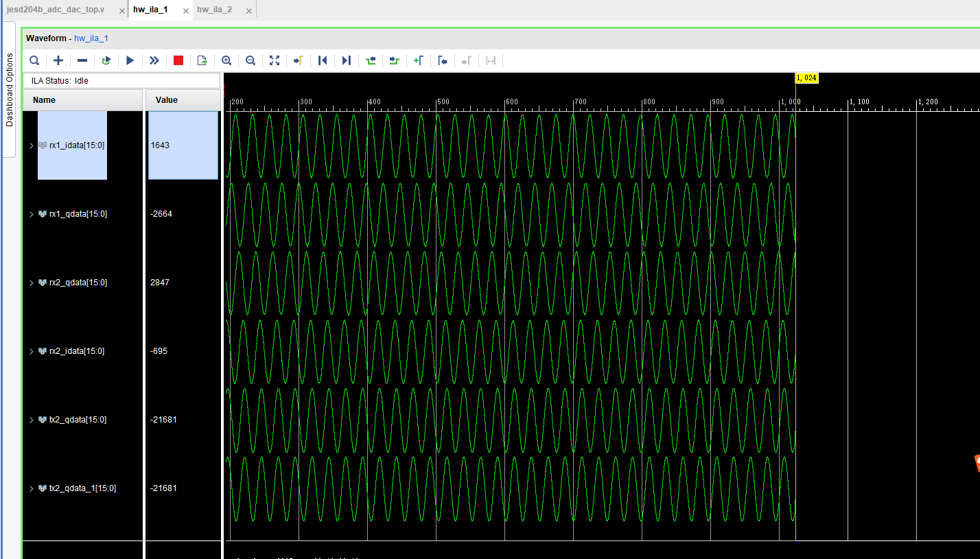The width and height of the screenshot is (980, 559).
Task: Stop trigger with the red square
Action: 178,60
